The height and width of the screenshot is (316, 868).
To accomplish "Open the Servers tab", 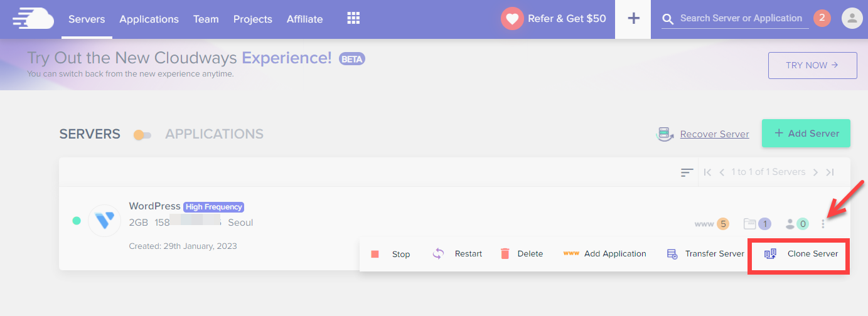I will click(87, 19).
